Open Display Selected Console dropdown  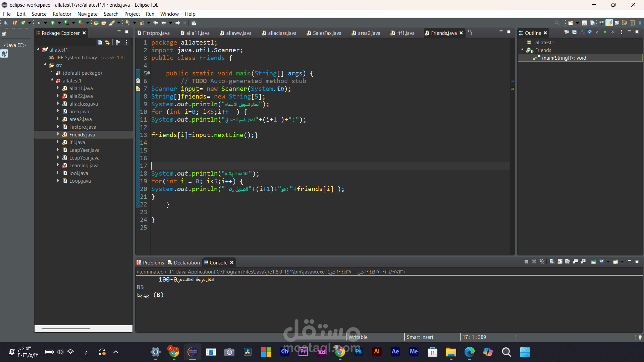pyautogui.click(x=608, y=261)
